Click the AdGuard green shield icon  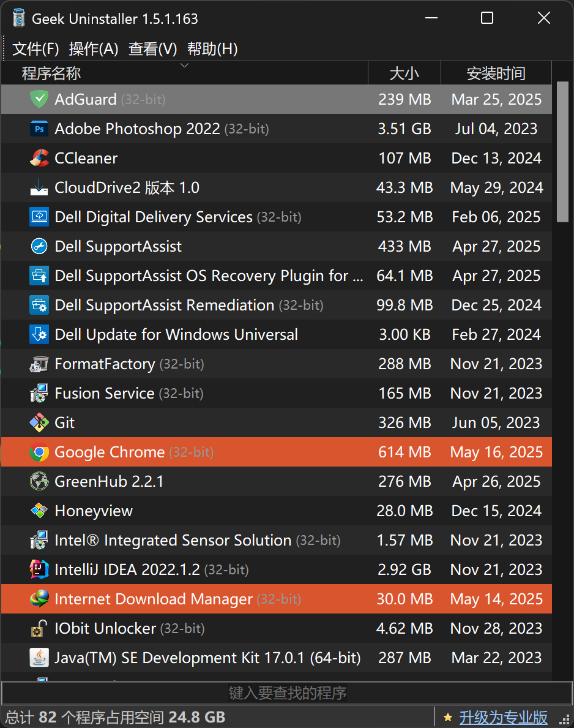39,99
